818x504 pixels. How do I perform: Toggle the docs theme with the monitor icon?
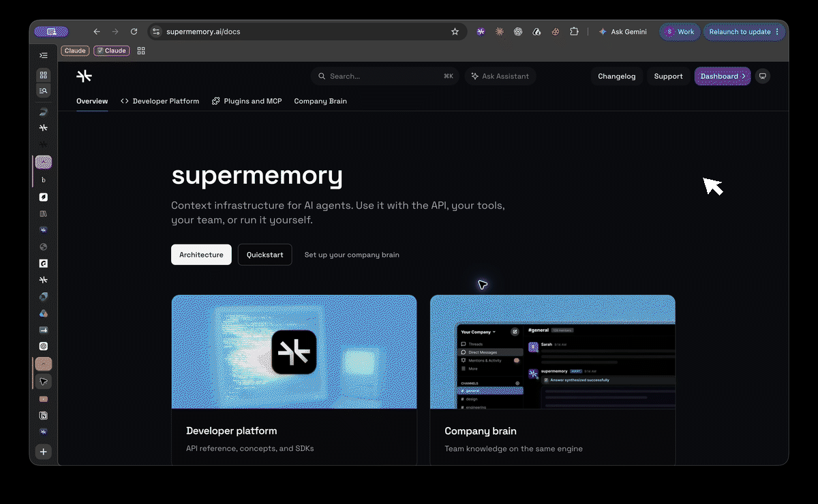(x=763, y=76)
